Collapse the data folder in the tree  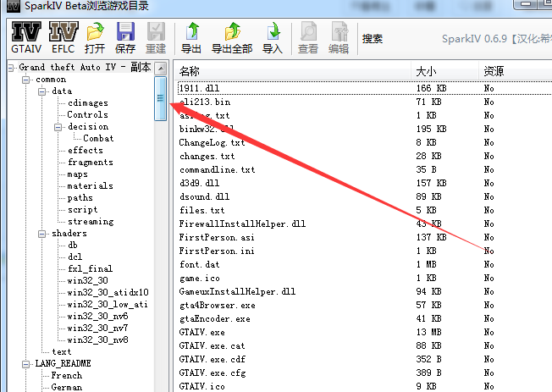(x=42, y=91)
